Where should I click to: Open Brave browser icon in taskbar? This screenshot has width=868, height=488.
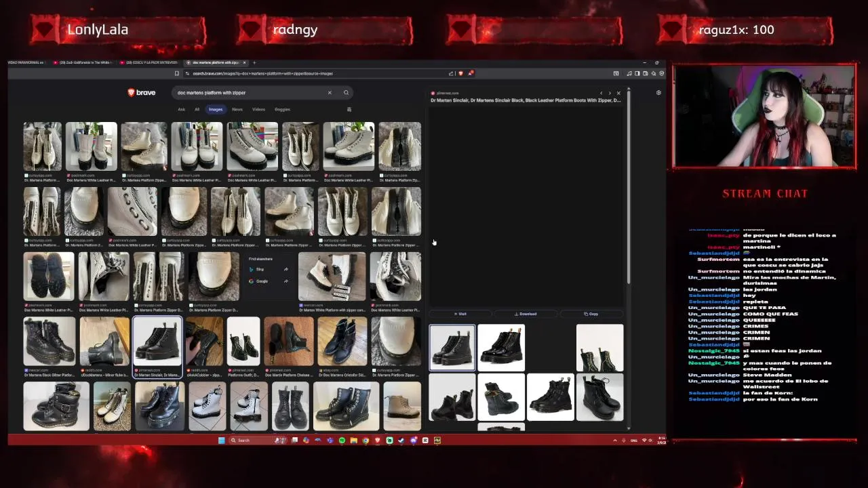pos(378,441)
